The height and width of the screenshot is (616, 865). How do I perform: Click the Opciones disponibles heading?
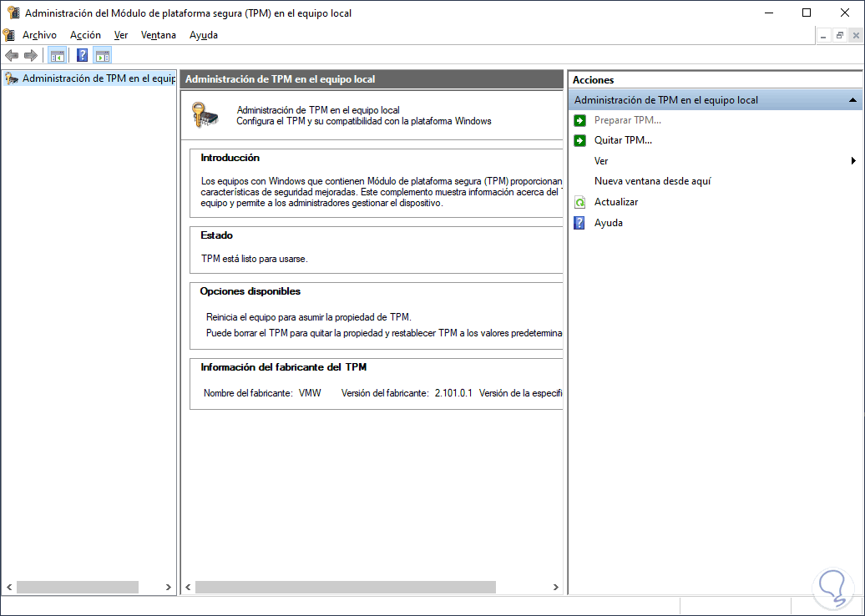250,291
